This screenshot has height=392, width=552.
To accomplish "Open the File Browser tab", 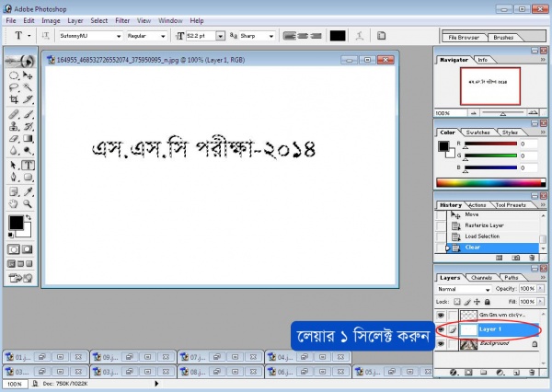I will coord(464,38).
